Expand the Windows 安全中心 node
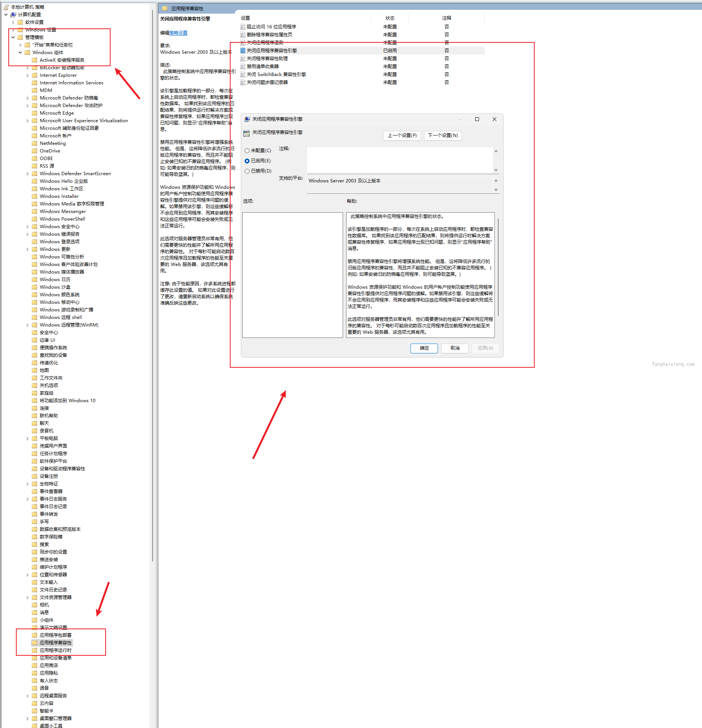Image resolution: width=702 pixels, height=728 pixels. click(x=28, y=226)
